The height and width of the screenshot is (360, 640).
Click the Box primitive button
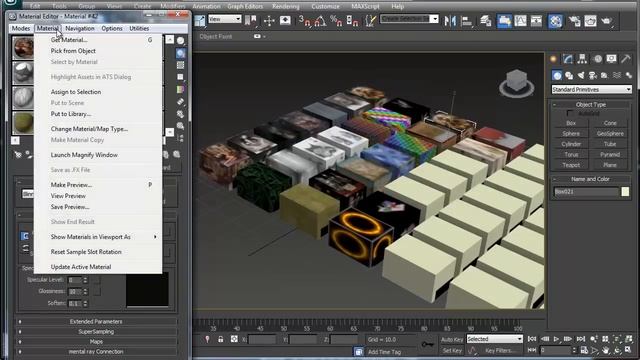click(x=571, y=123)
